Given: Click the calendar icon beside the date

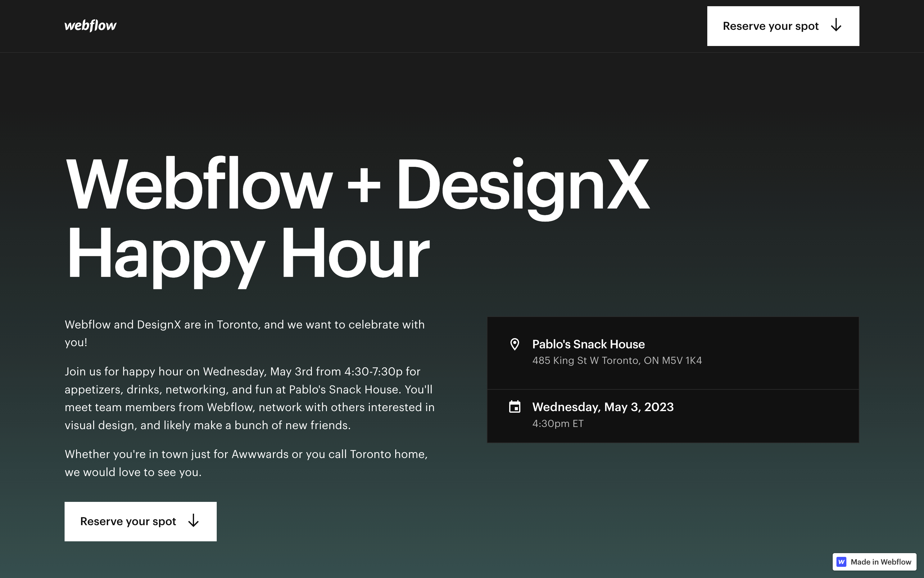Looking at the screenshot, I should point(514,407).
